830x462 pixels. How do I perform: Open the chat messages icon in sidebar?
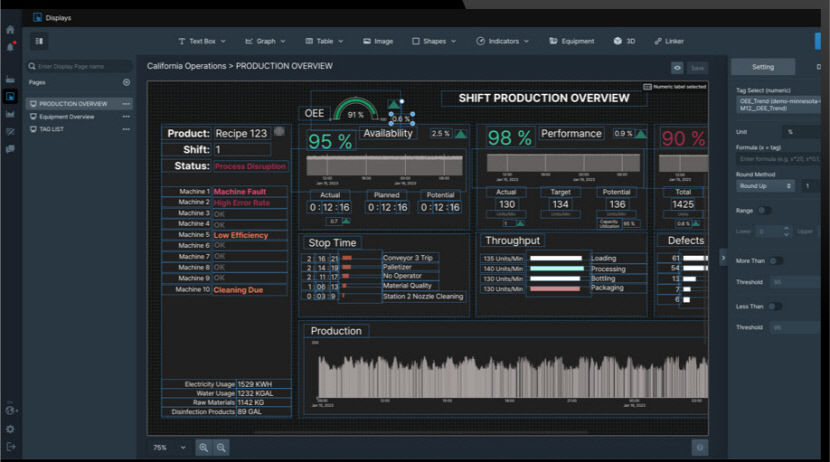[10, 149]
